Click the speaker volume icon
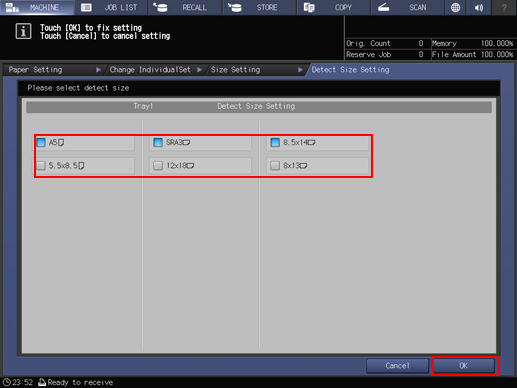Image resolution: width=517 pixels, height=388 pixels. [479, 7]
